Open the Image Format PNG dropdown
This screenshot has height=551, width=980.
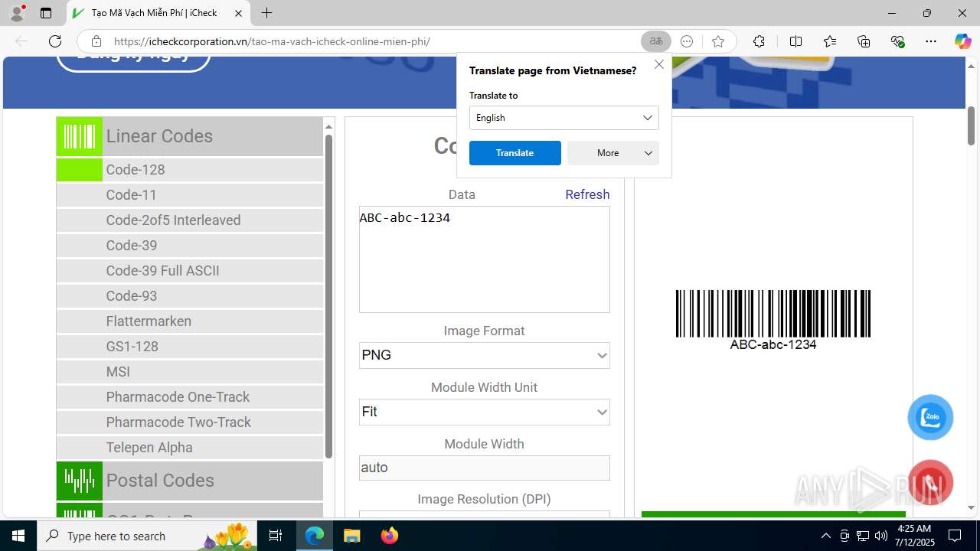point(485,355)
